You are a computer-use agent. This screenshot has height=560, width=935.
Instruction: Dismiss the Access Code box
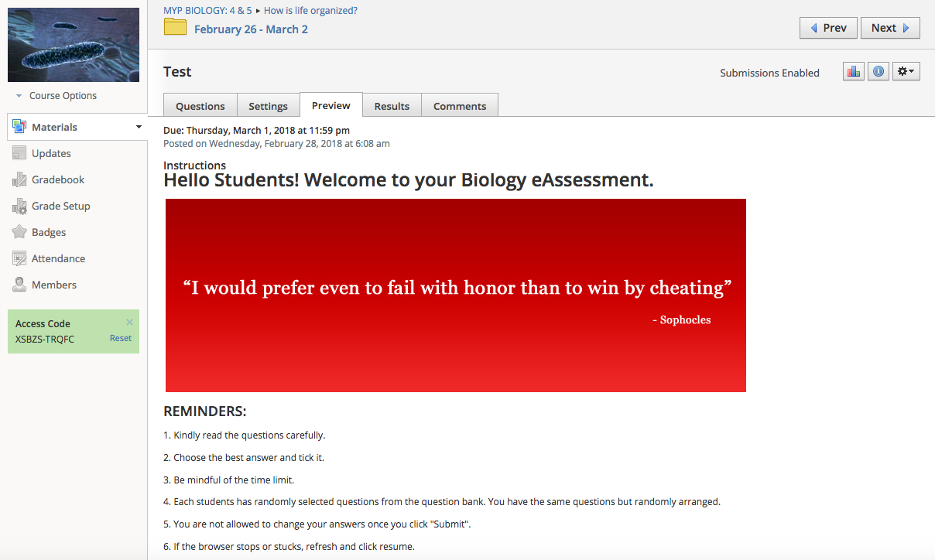click(129, 323)
